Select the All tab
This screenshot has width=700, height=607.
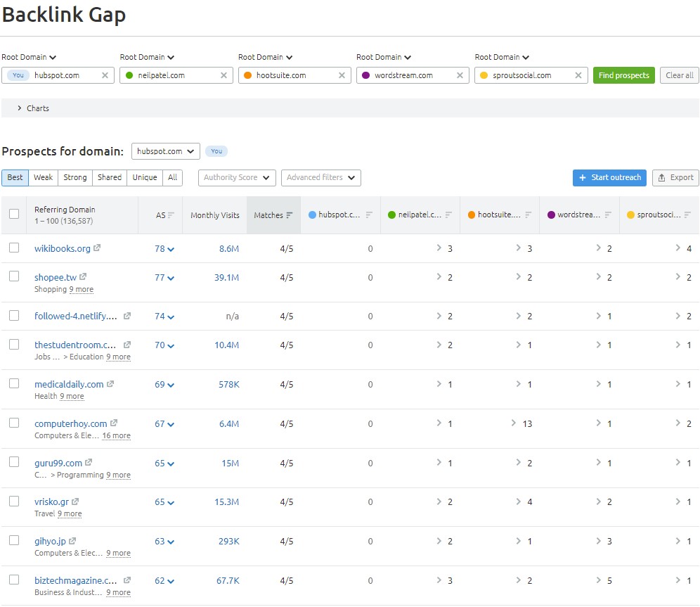pos(172,178)
